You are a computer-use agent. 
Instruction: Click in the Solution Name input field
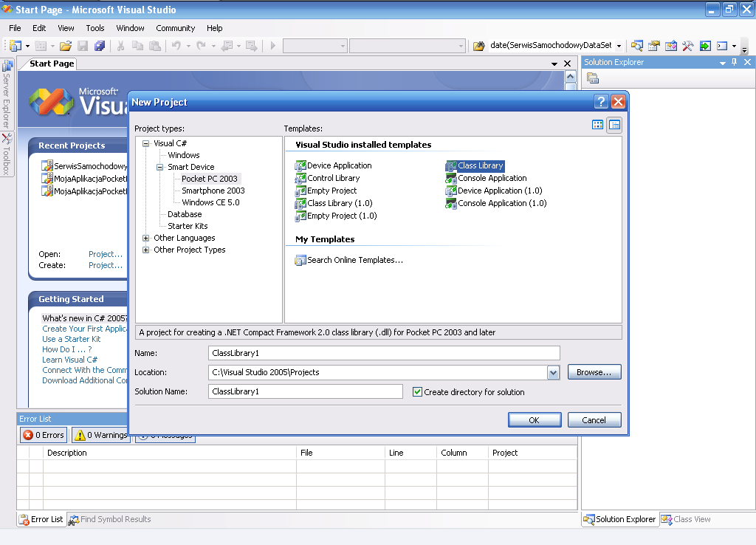[305, 391]
